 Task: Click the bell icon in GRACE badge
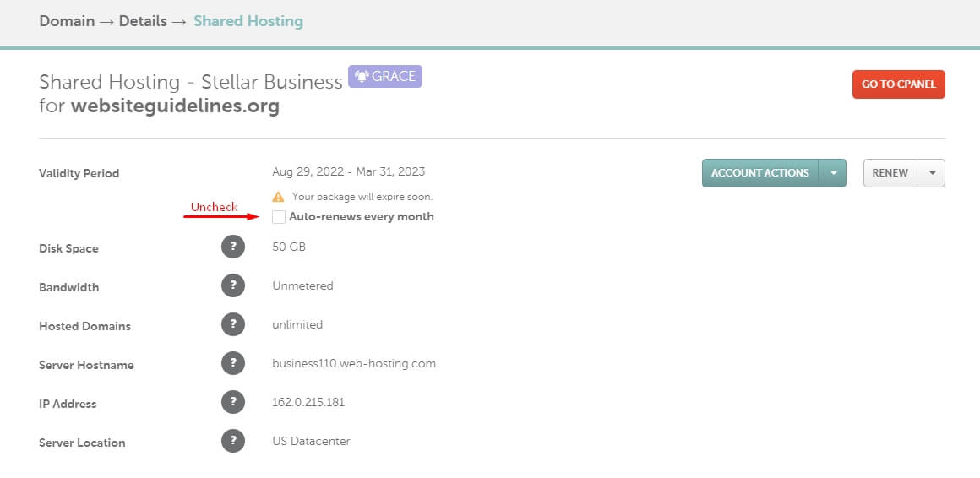tap(362, 77)
